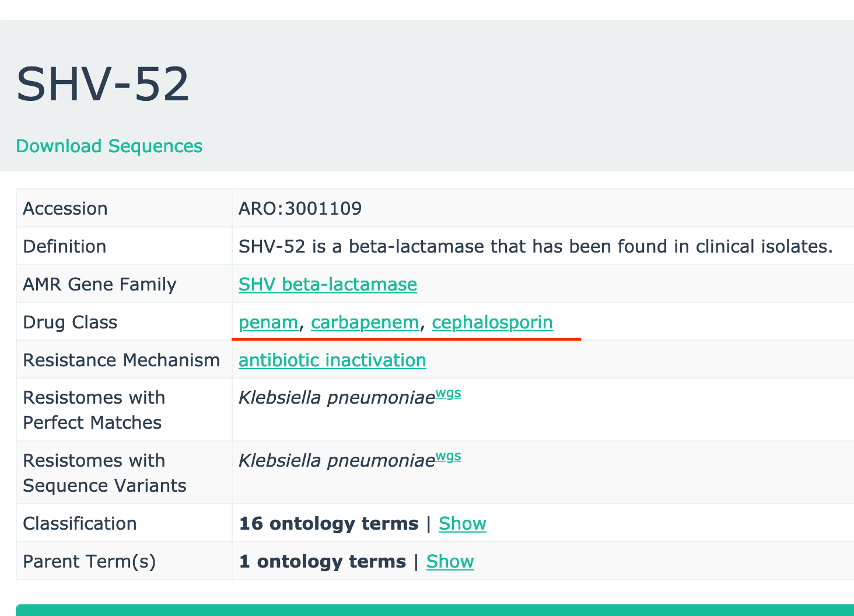Show the 16 Classification ontology terms
This screenshot has width=854, height=616.
(x=462, y=523)
